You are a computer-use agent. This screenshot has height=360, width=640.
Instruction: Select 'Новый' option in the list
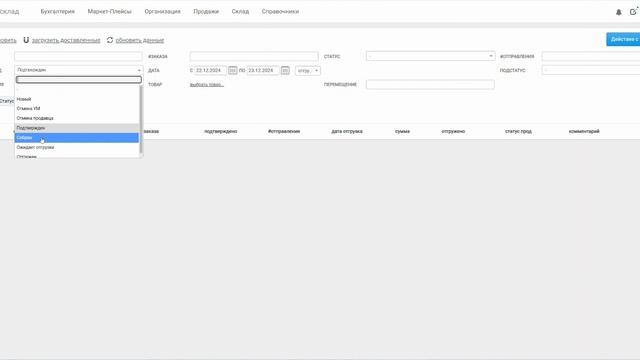click(77, 99)
